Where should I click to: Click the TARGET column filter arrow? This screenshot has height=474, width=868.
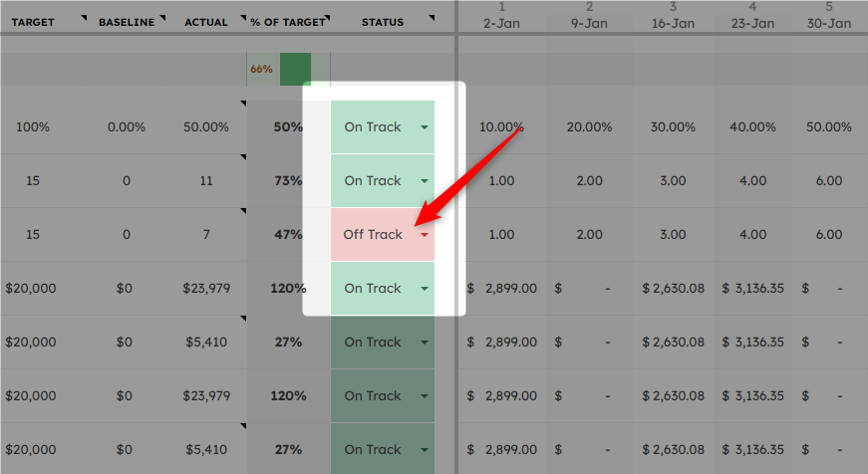tap(84, 18)
